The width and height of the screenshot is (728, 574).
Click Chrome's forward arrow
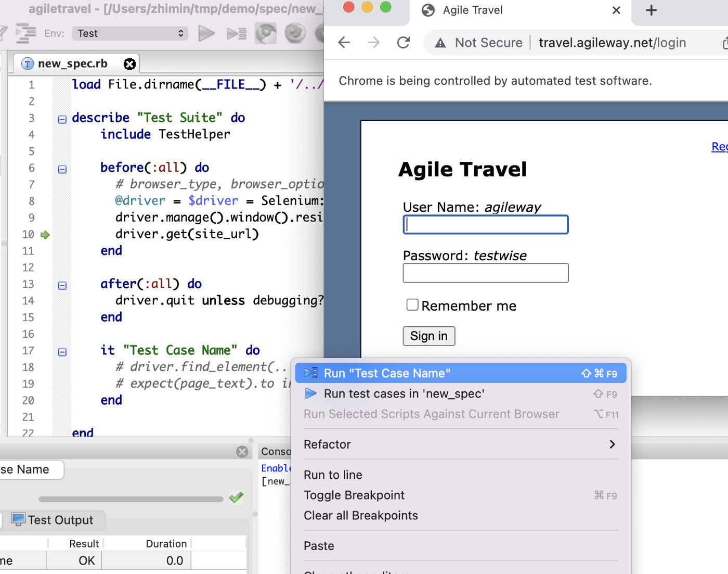point(374,43)
